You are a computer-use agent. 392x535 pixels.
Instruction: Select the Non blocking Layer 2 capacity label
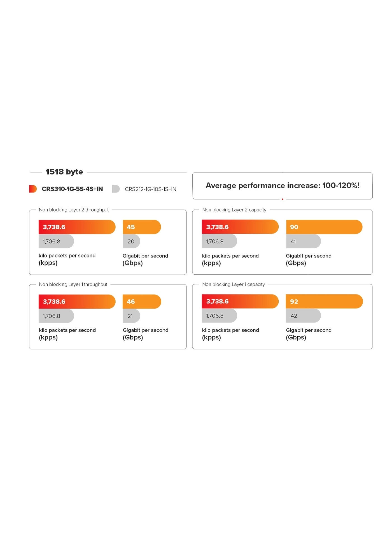[x=234, y=210]
